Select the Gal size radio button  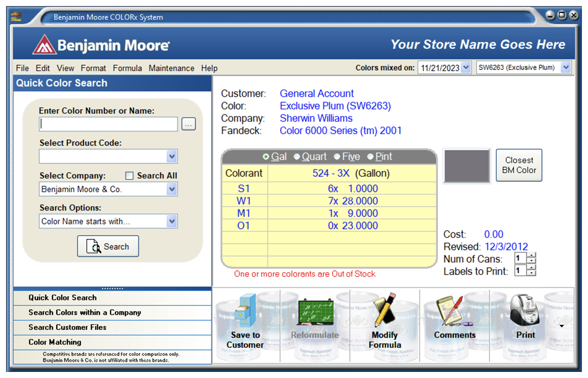point(266,157)
